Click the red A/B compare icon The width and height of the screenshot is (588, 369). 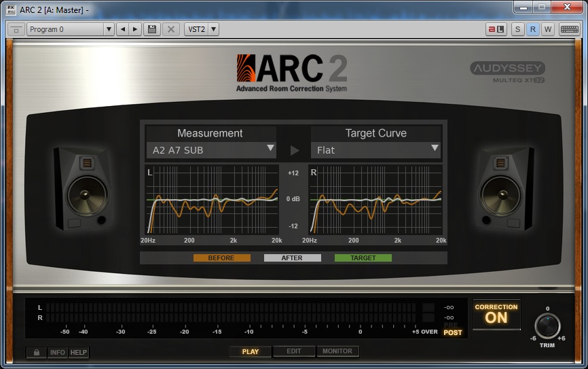(496, 29)
